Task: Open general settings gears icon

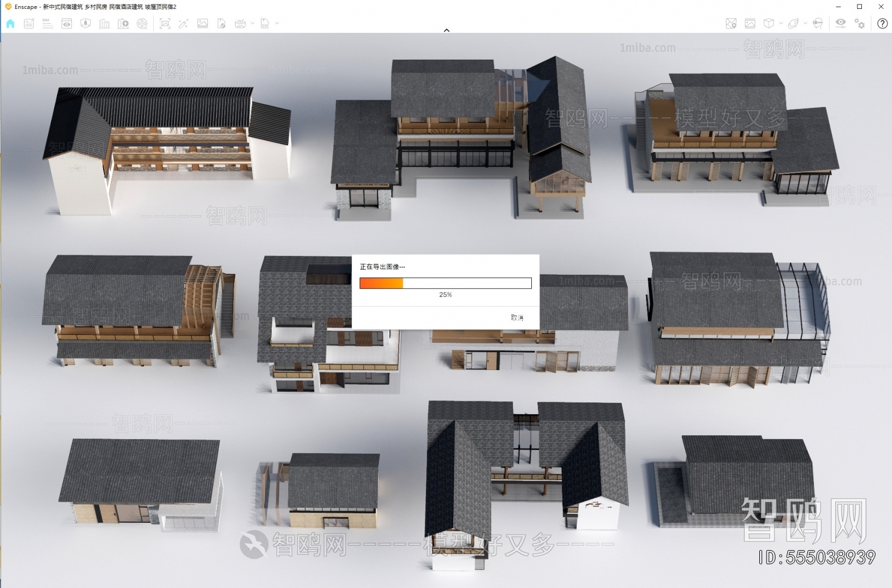Action: (x=860, y=23)
